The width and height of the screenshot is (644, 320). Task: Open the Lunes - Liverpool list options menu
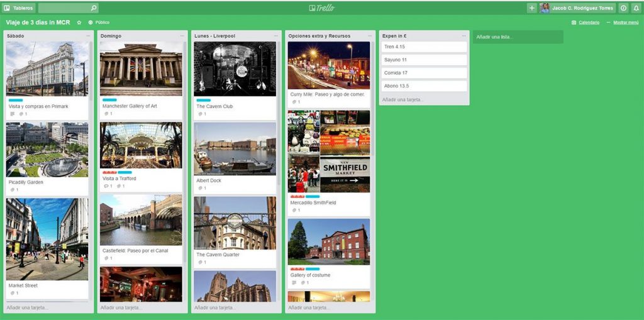coord(276,36)
